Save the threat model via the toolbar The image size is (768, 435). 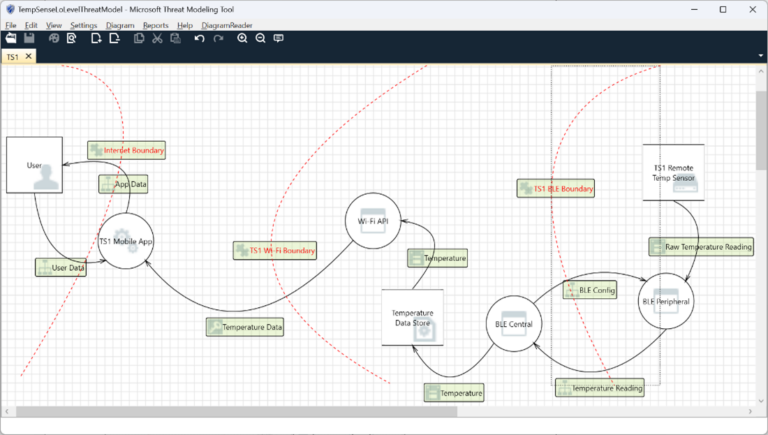[x=30, y=38]
